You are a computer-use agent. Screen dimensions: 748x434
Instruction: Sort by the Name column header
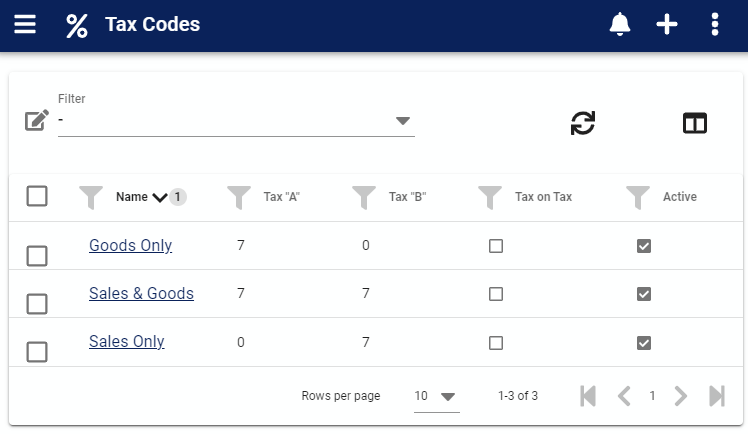click(132, 197)
